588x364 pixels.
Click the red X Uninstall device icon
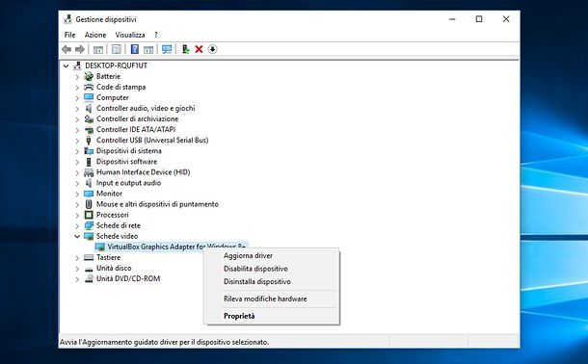[199, 49]
